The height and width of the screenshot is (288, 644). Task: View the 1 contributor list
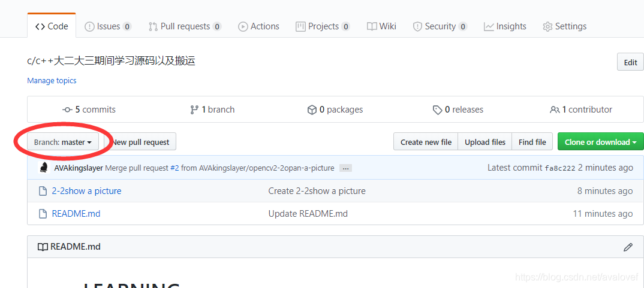[x=581, y=110]
